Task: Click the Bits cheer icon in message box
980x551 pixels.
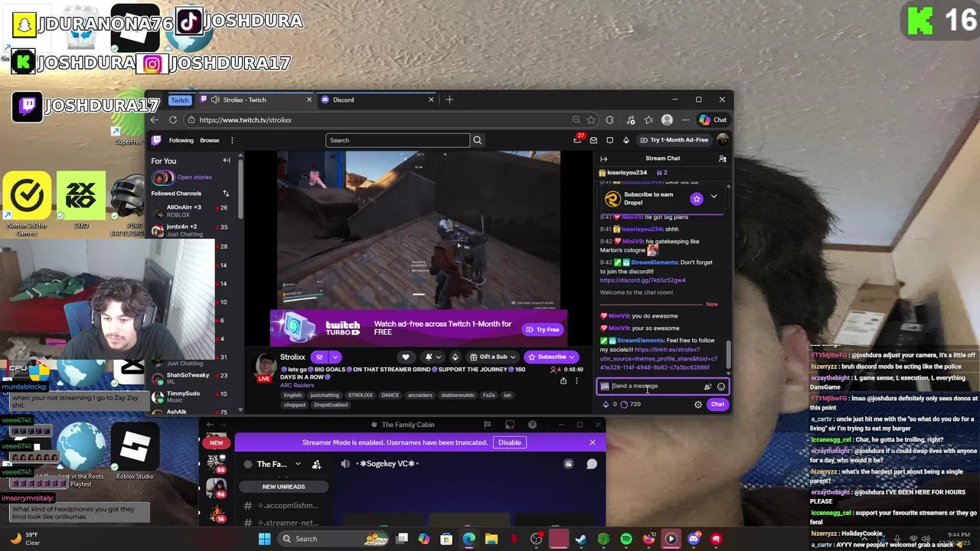Action: coord(707,386)
